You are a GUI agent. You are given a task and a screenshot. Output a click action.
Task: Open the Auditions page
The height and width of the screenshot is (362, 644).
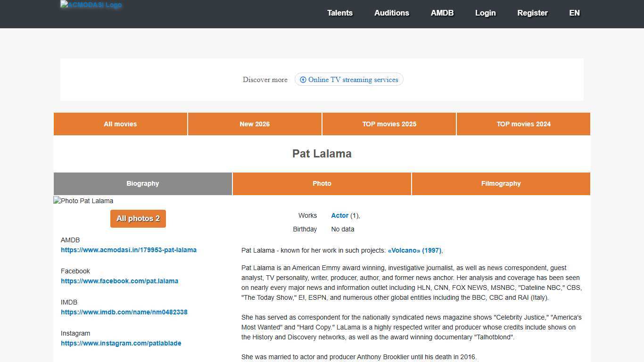391,13
